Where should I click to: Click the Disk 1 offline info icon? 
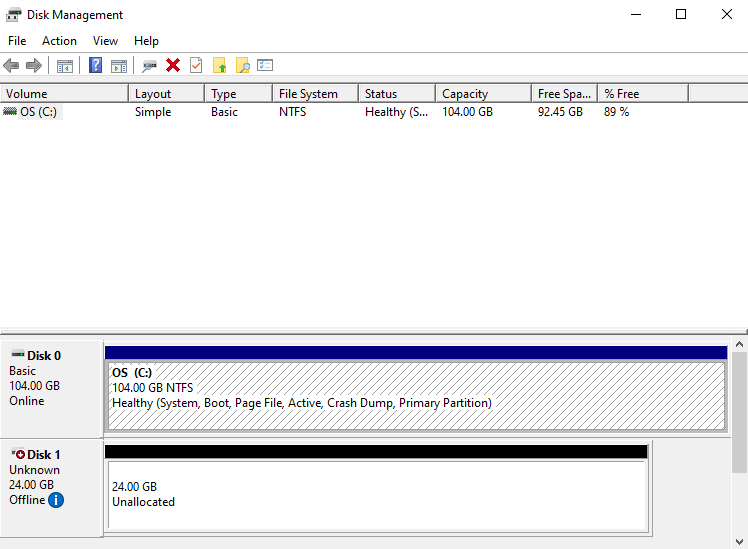click(56, 499)
